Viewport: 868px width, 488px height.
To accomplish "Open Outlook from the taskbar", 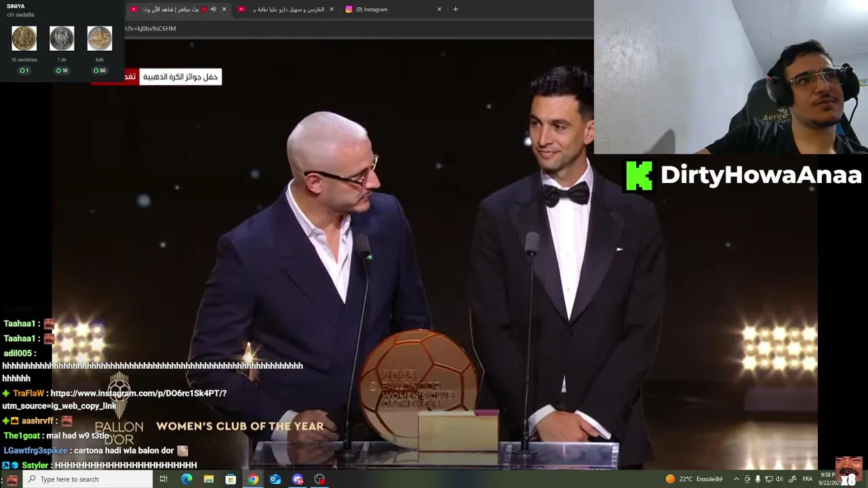I will pyautogui.click(x=275, y=479).
